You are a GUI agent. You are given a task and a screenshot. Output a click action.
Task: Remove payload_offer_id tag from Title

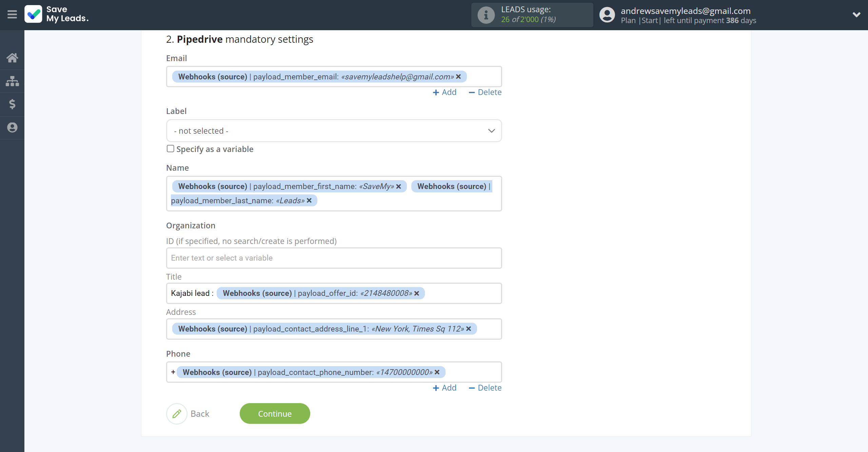pos(417,293)
